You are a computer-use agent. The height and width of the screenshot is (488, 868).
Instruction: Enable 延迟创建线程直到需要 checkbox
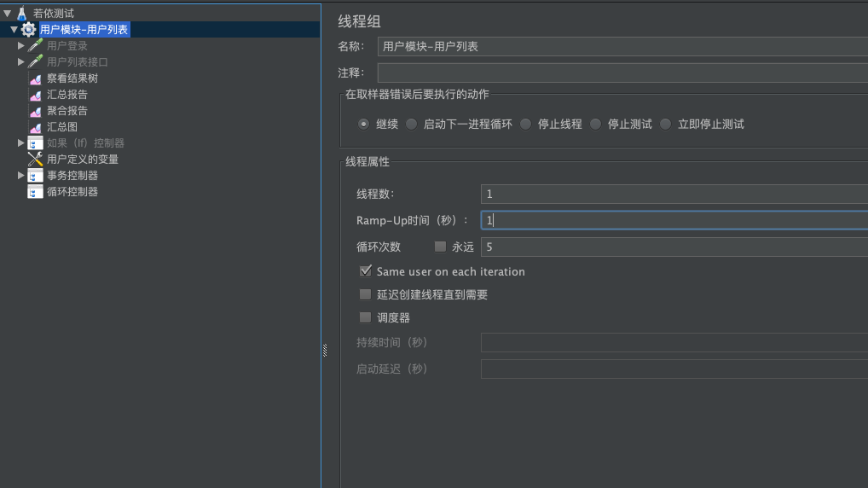tap(365, 294)
